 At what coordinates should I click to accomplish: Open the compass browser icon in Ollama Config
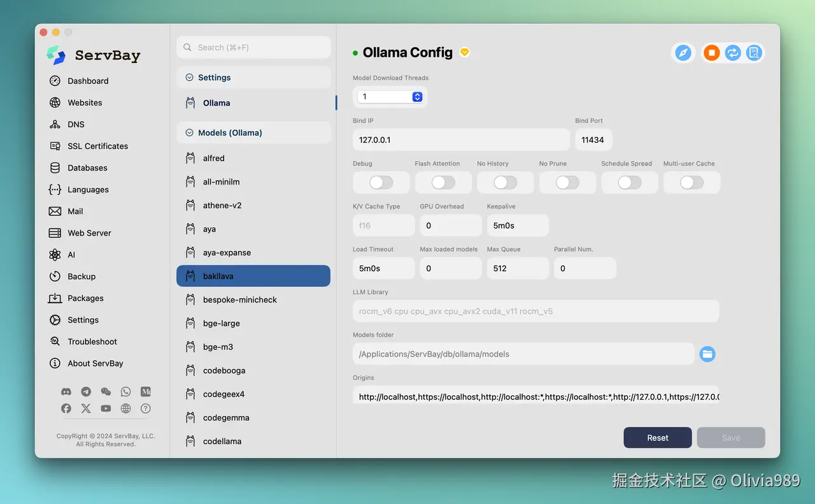click(683, 53)
